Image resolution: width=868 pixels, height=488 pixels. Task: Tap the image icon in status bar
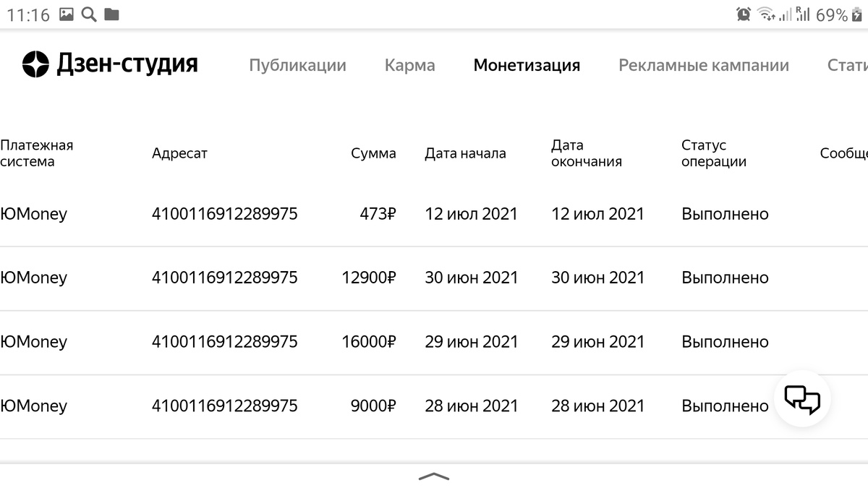click(x=67, y=14)
